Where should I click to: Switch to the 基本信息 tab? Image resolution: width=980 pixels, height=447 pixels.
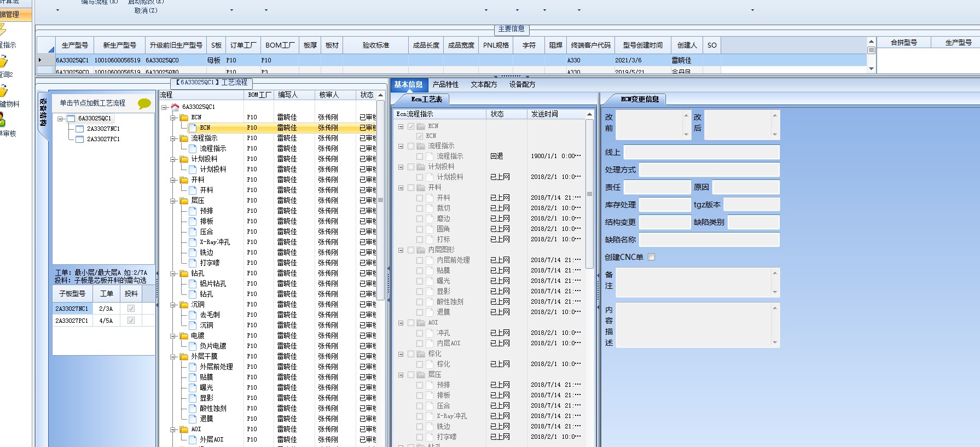pos(408,84)
